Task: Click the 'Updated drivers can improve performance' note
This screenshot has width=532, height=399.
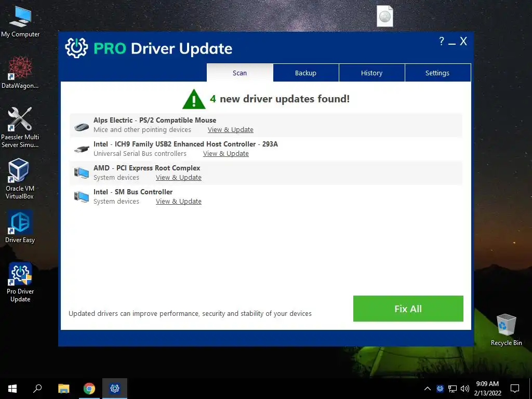Action: (190, 313)
